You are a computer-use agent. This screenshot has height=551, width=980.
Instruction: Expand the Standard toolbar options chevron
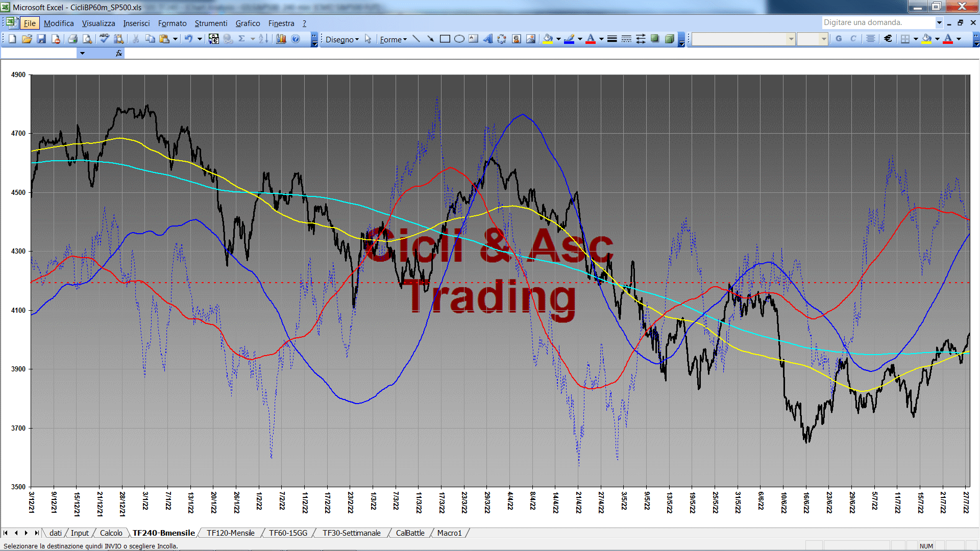pos(314,40)
